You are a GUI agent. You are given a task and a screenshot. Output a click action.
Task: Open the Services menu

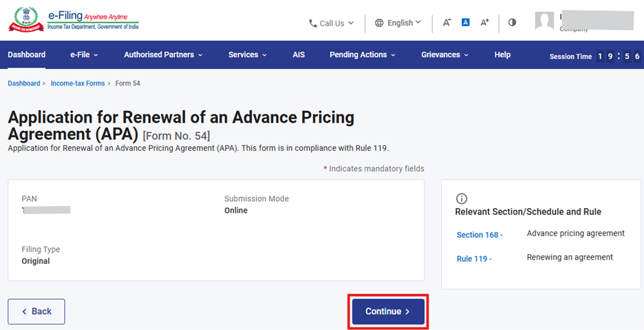coord(248,55)
